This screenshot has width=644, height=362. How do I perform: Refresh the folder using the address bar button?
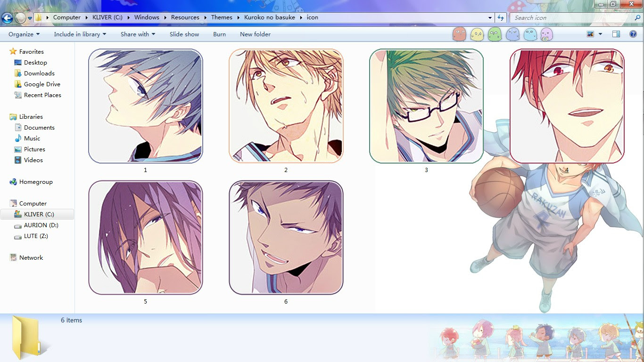tap(501, 17)
